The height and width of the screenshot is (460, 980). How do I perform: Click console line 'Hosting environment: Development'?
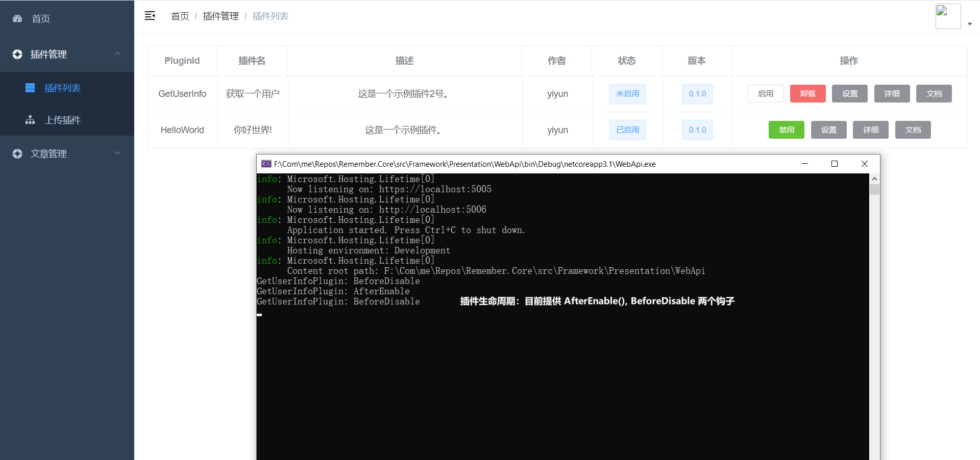369,250
